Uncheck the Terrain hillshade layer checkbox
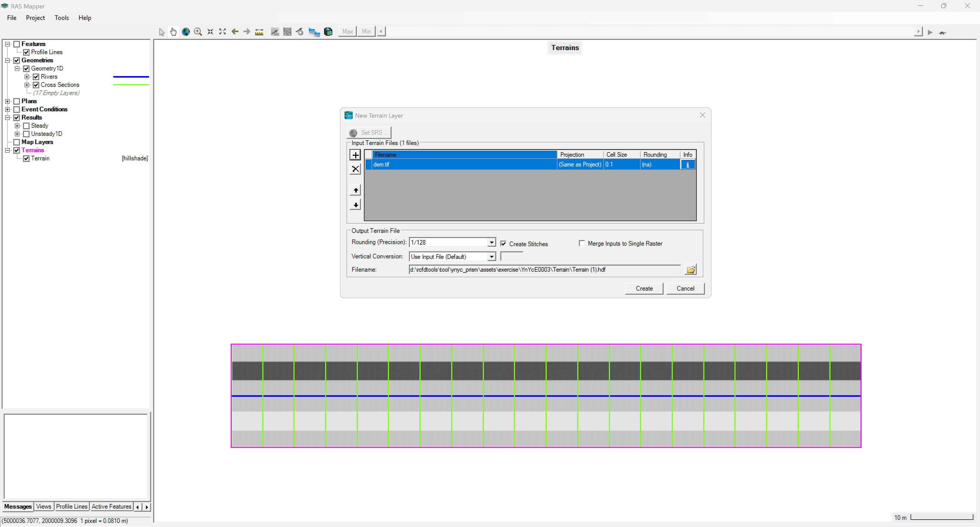Screen dimensions: 980x527 pos(26,159)
